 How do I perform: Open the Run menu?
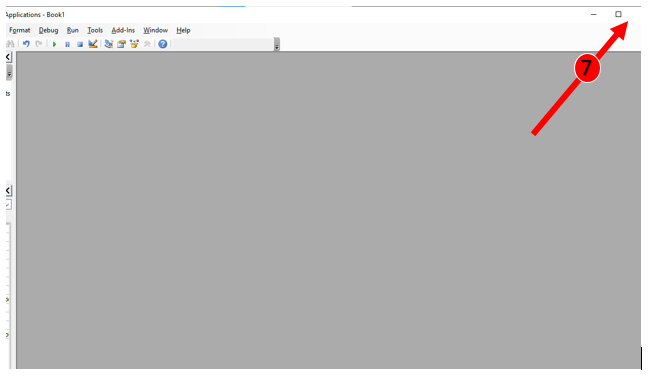(72, 30)
